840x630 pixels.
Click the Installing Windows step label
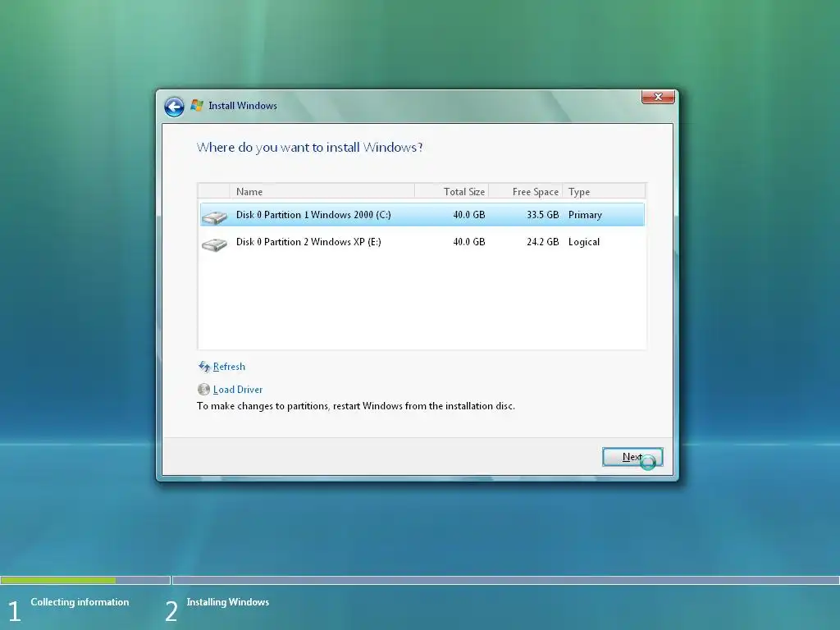pos(228,602)
